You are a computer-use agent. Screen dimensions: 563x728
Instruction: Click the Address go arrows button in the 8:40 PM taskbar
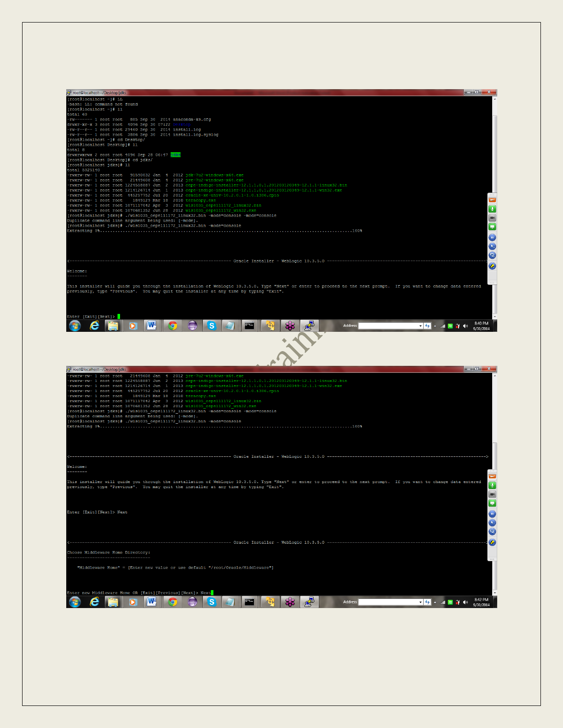tap(427, 326)
